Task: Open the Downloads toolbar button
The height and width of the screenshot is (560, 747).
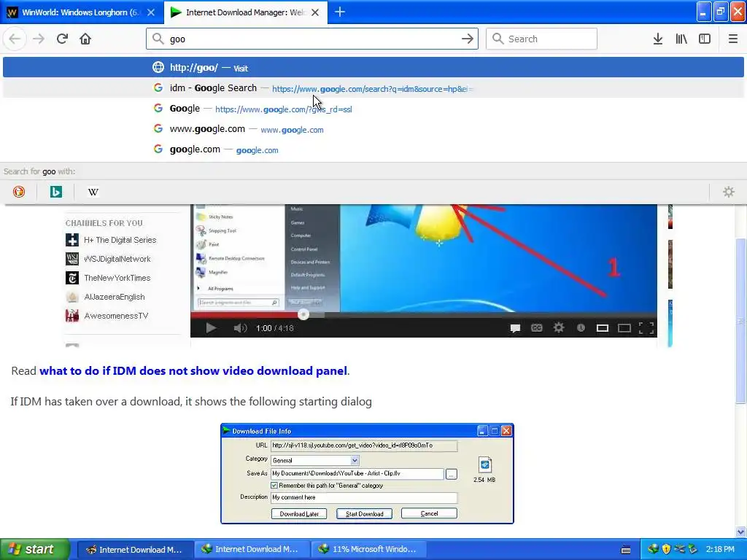Action: [658, 39]
